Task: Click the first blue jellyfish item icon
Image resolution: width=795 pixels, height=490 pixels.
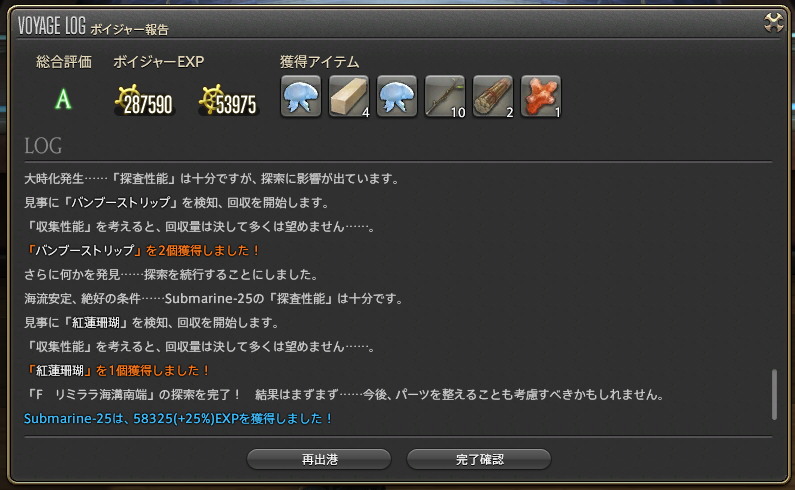Action: (301, 96)
